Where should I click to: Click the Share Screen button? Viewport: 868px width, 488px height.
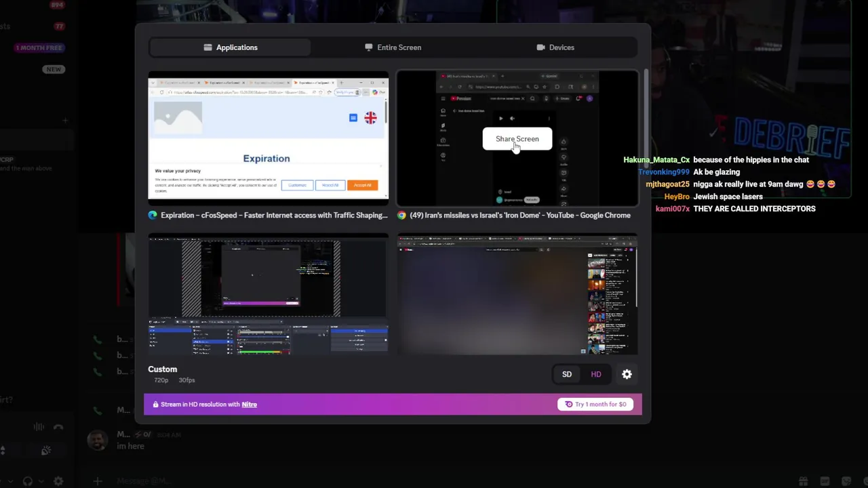point(517,139)
